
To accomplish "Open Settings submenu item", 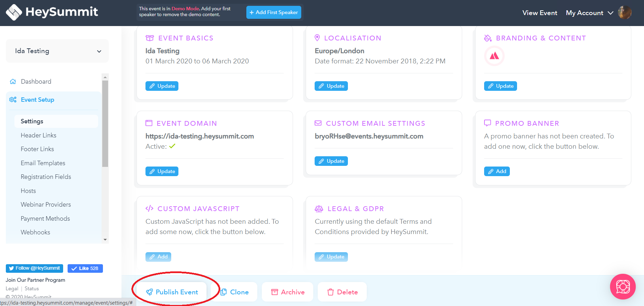I will coord(56,121).
